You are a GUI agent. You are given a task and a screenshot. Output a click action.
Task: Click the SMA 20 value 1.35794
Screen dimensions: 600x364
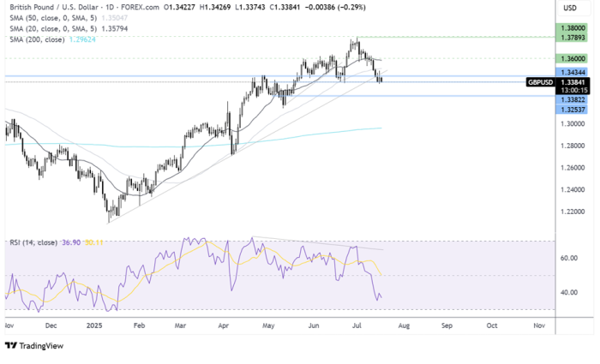coord(115,28)
